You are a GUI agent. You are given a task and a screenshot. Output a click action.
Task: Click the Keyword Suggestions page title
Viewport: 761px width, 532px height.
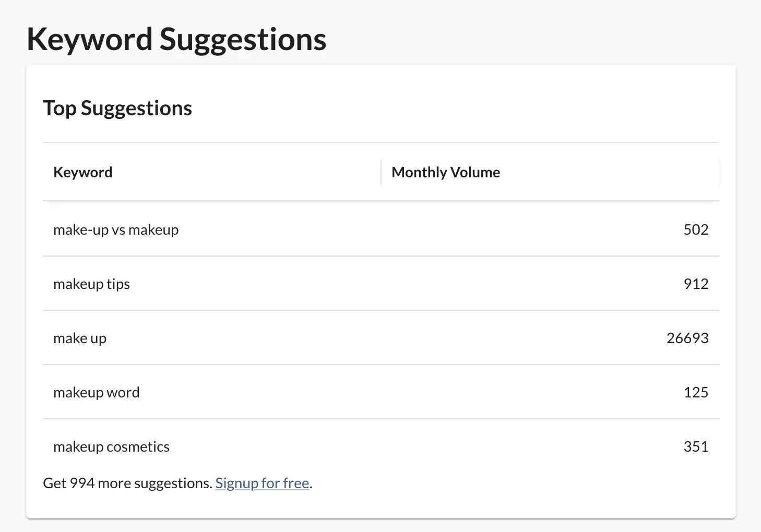tap(176, 40)
